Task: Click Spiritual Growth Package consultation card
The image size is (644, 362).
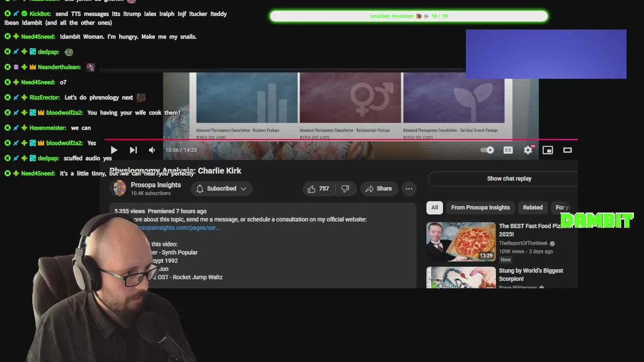Action: click(454, 106)
